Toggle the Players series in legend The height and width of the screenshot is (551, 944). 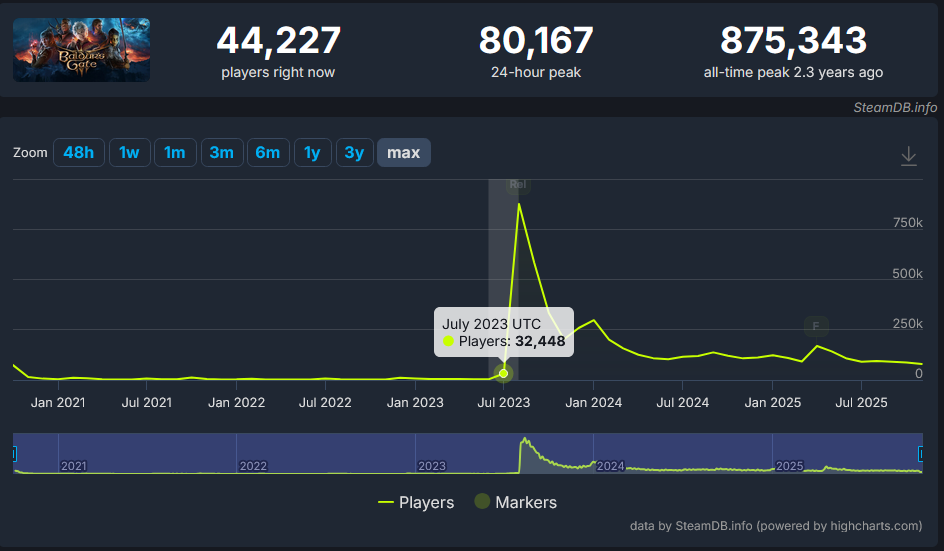[416, 502]
